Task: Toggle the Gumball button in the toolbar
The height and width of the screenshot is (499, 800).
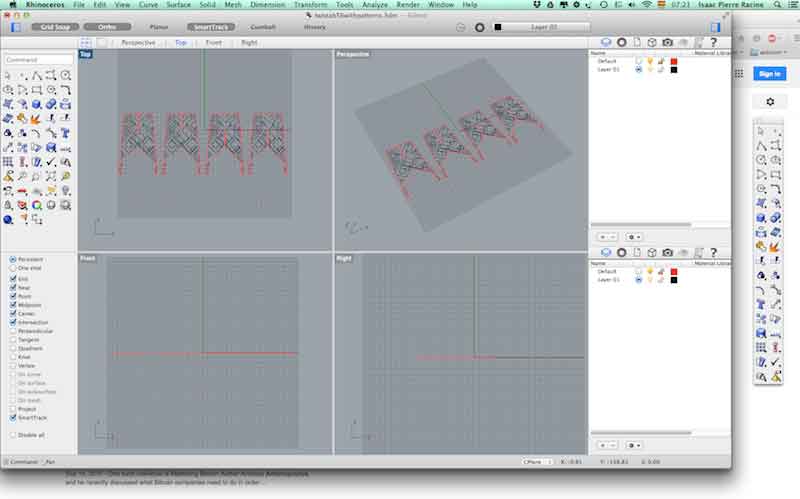Action: coord(263,27)
